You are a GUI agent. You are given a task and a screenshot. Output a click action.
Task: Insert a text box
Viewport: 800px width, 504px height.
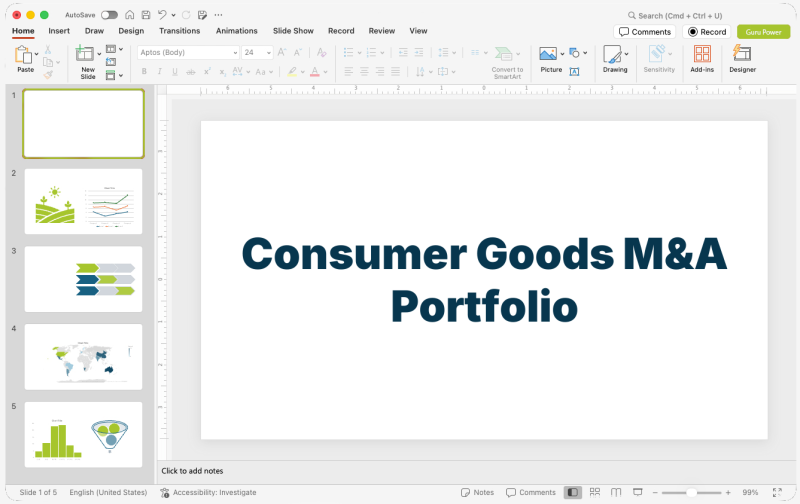point(574,72)
